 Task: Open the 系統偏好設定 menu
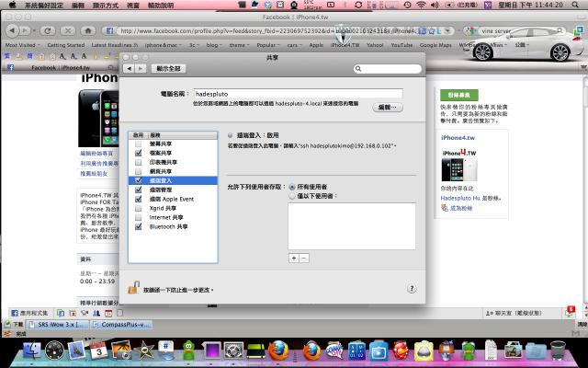(x=44, y=6)
